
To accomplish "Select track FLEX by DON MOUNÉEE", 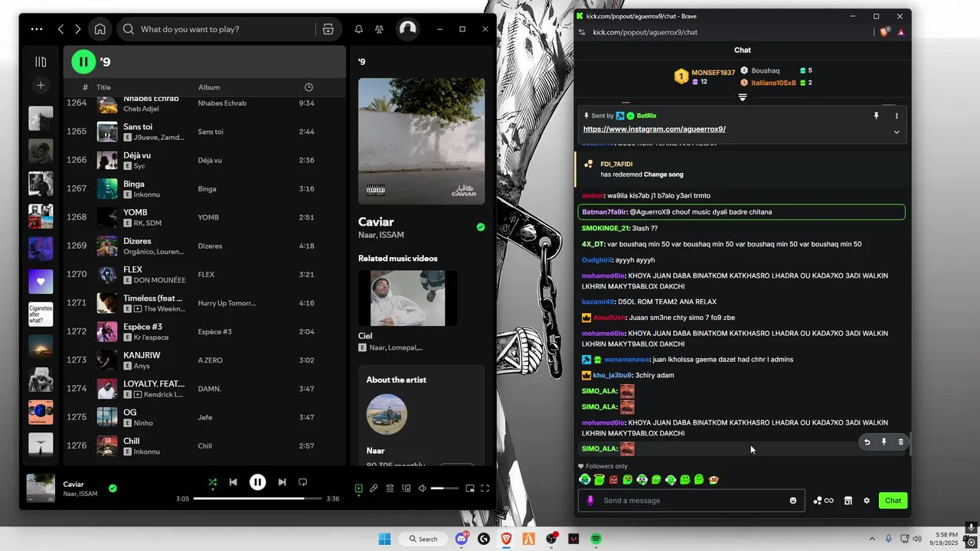I will point(204,275).
